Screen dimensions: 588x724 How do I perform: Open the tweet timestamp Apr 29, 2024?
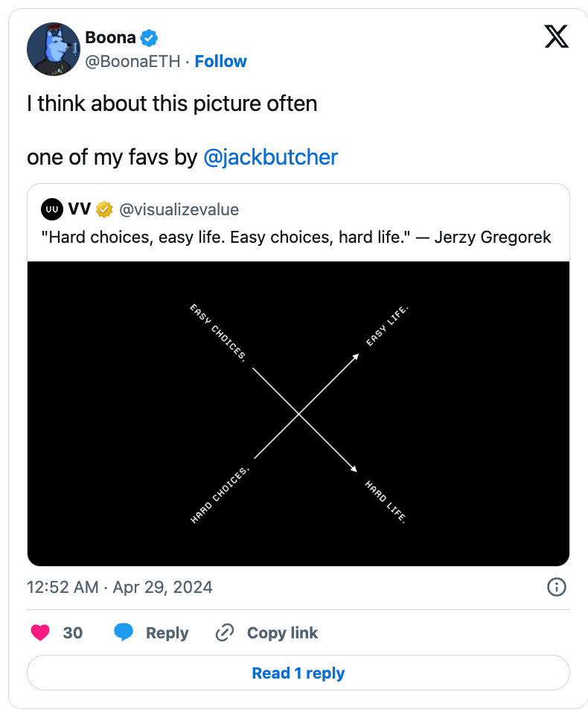tap(120, 588)
